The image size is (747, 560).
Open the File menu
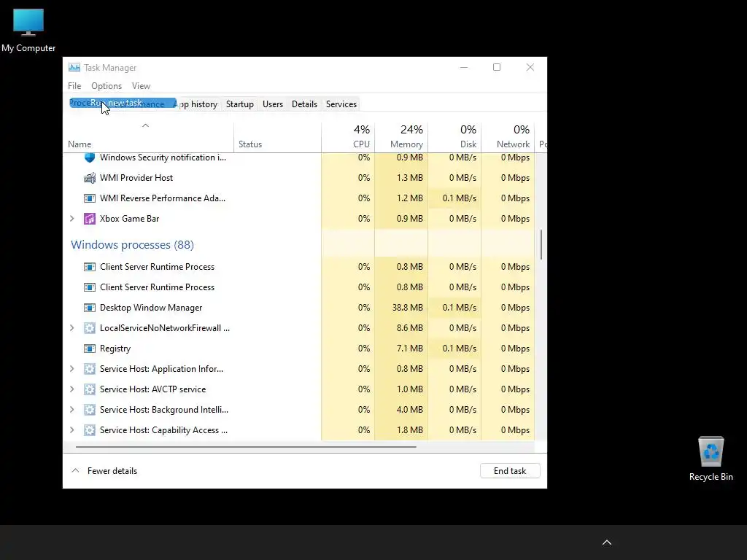pyautogui.click(x=74, y=86)
